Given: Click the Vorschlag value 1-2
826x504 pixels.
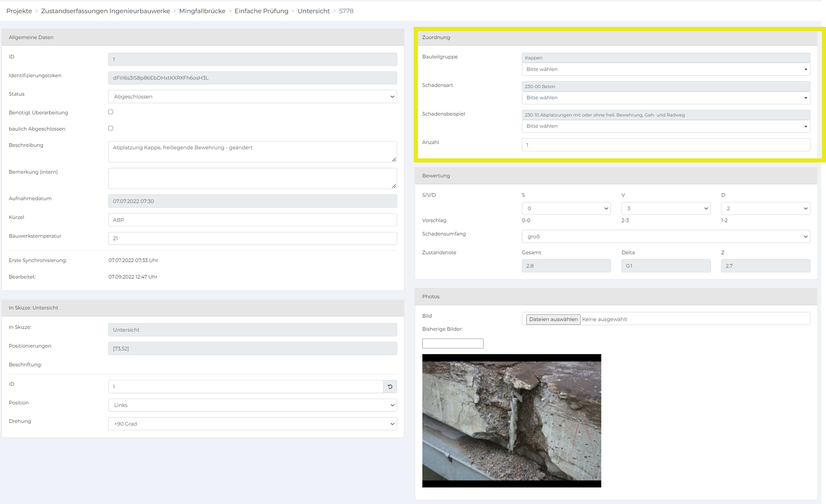Looking at the screenshot, I should tap(724, 220).
